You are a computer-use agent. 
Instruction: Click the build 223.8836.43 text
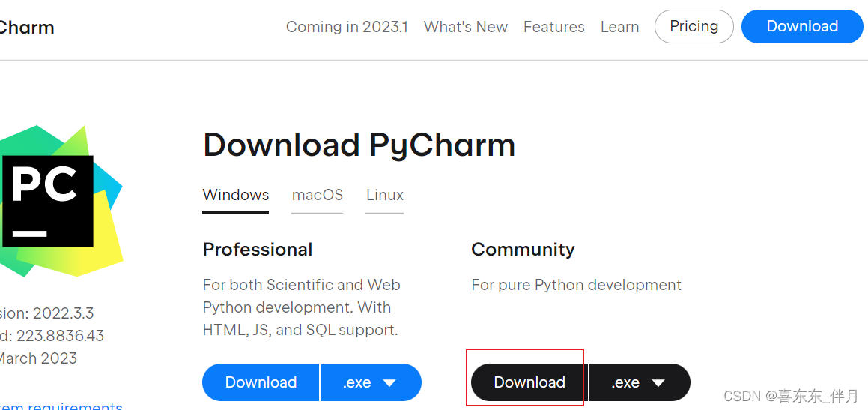52,336
